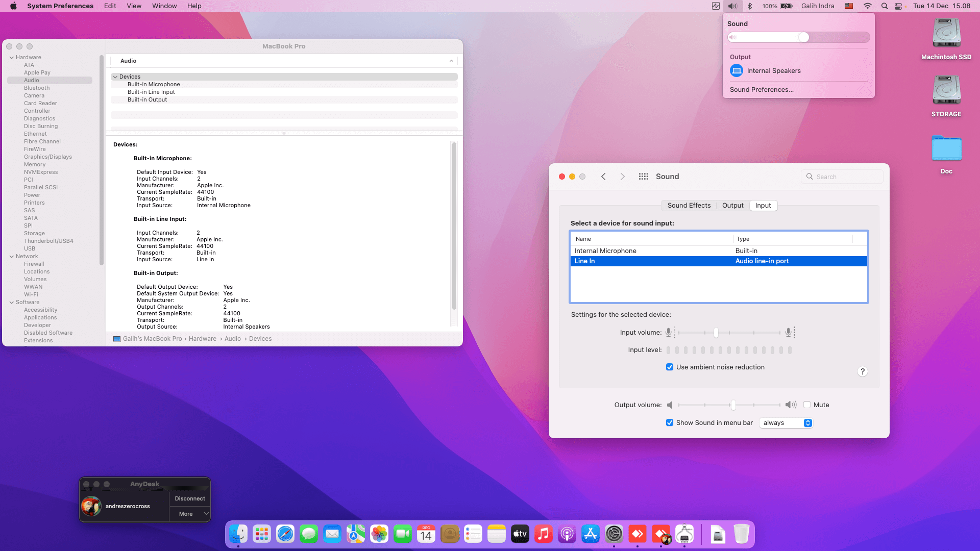The width and height of the screenshot is (980, 551).
Task: Collapse the Network section in sidebar
Action: [11, 256]
